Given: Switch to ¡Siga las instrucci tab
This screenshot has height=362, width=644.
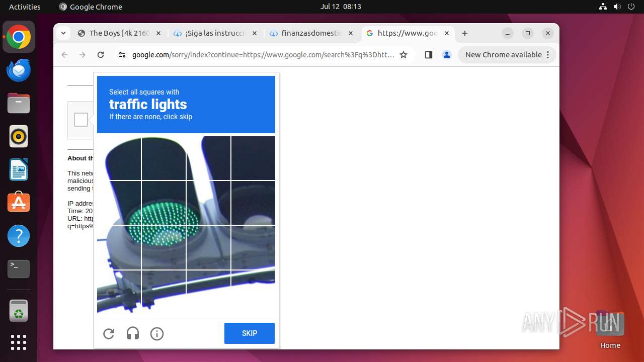Looking at the screenshot, I should (215, 33).
